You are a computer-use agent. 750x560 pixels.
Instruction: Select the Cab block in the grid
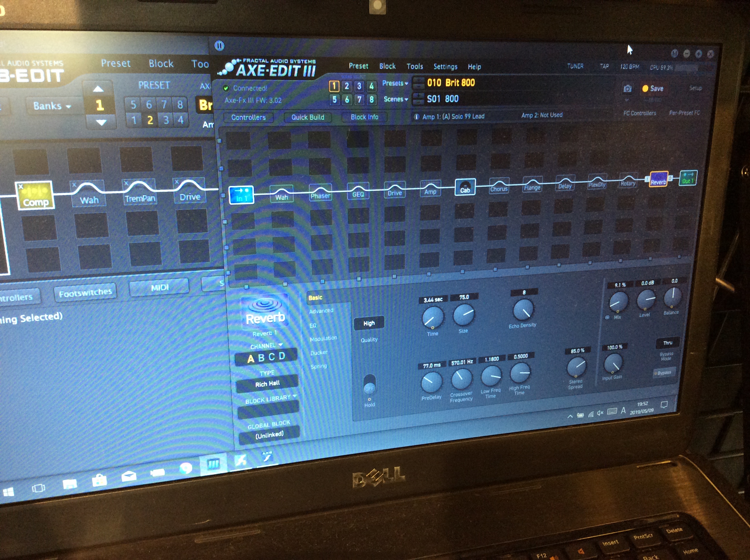click(465, 187)
